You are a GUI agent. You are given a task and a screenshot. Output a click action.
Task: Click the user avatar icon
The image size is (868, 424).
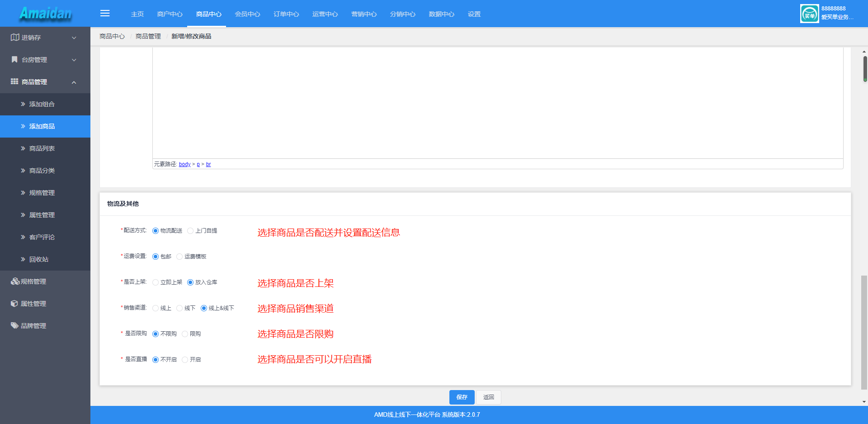[x=809, y=14]
